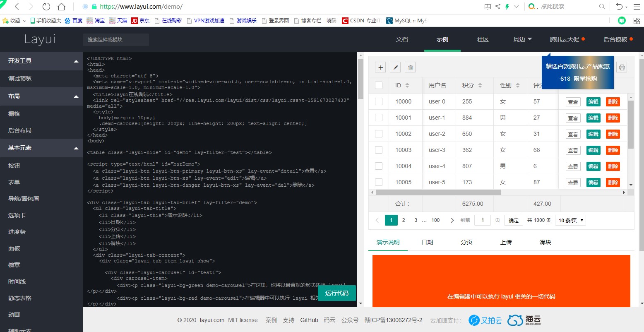Open the 百度 bookmark

coord(74,20)
